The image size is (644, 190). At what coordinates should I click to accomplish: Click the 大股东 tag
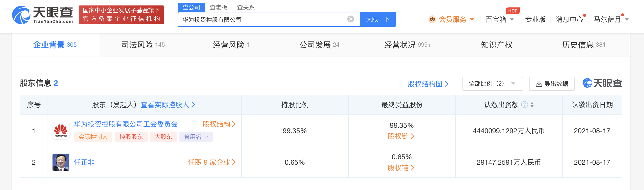[x=163, y=137]
